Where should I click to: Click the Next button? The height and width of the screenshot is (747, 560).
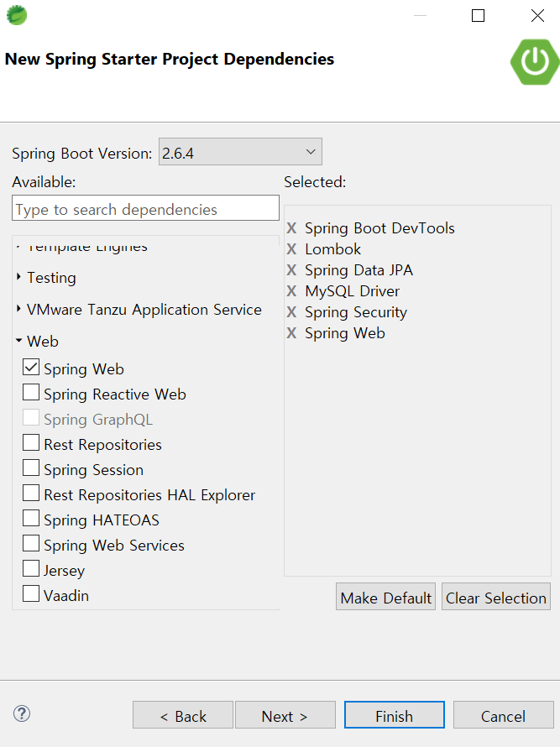coord(285,715)
